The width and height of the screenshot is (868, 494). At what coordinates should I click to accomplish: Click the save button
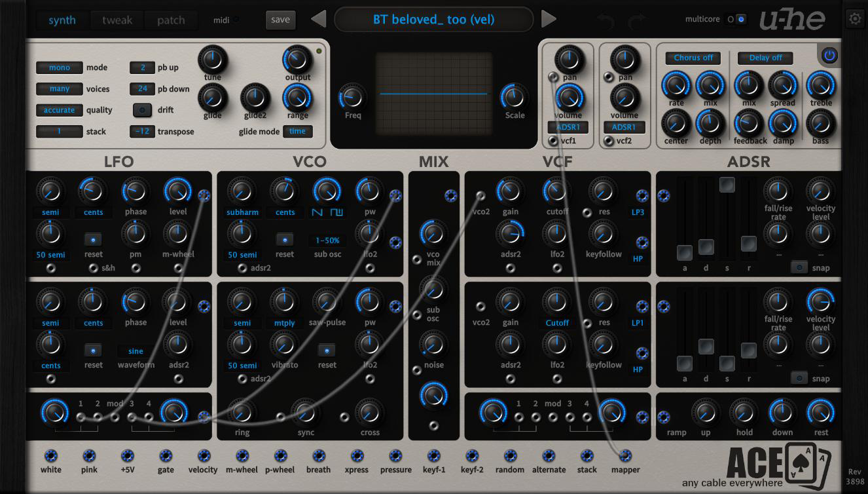click(x=280, y=20)
